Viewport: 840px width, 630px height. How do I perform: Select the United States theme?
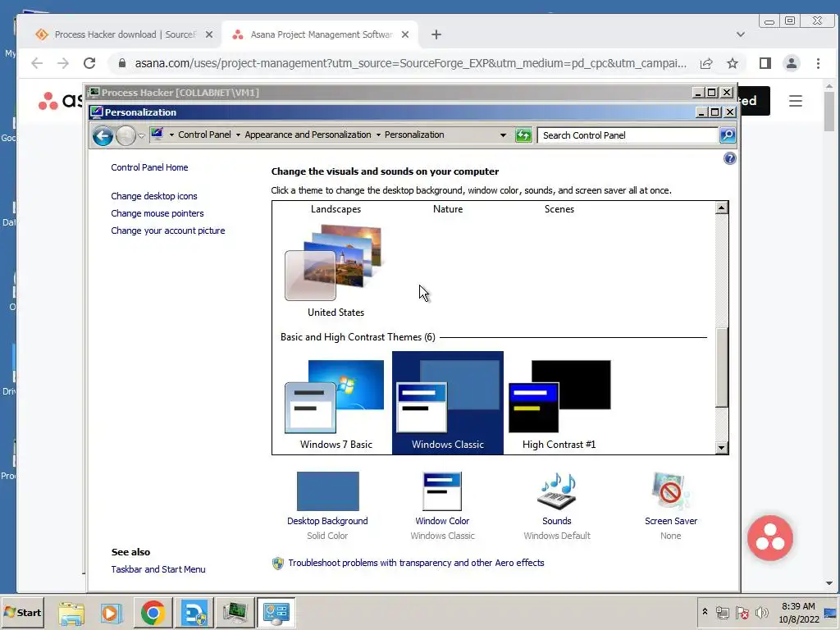point(336,271)
